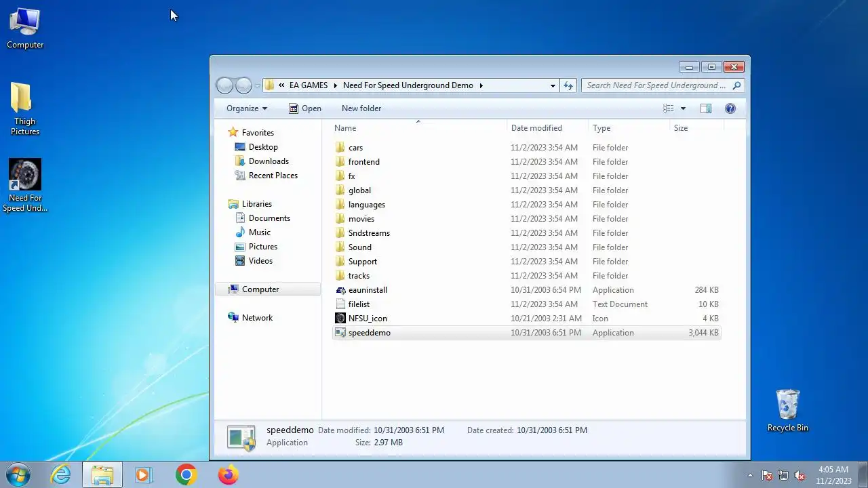Image resolution: width=868 pixels, height=488 pixels.
Task: Click the search magnifier icon
Action: tap(737, 85)
